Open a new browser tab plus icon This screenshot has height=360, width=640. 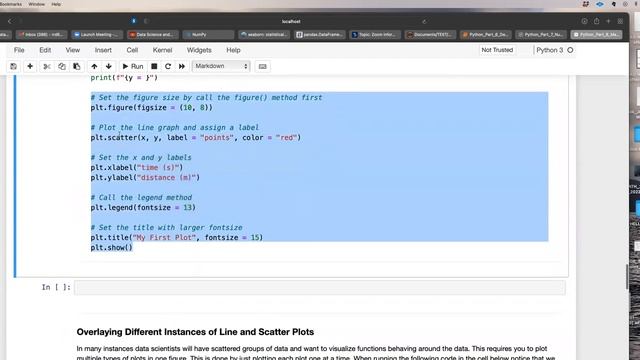click(608, 21)
